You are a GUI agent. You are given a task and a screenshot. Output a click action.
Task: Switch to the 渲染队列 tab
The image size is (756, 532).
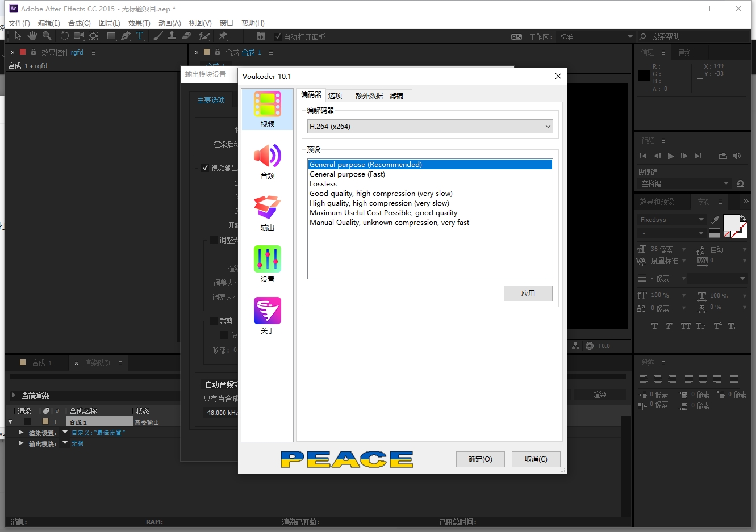point(98,363)
